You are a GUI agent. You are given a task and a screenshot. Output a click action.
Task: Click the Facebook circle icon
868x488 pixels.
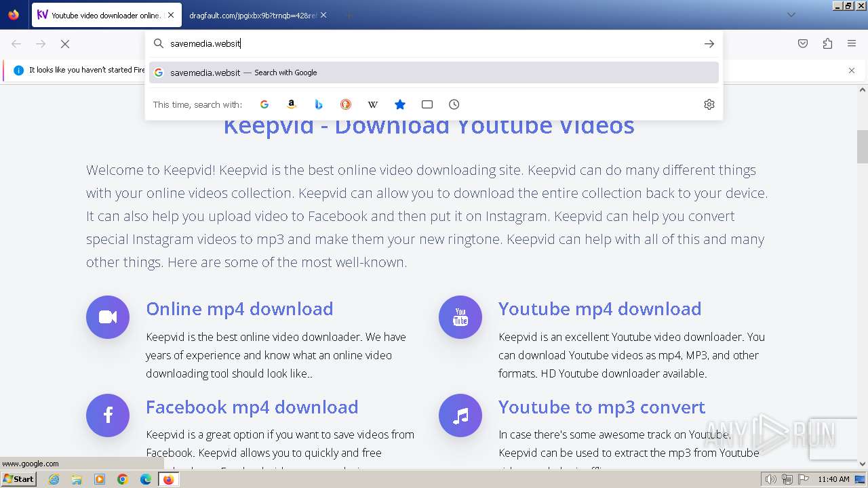108,415
